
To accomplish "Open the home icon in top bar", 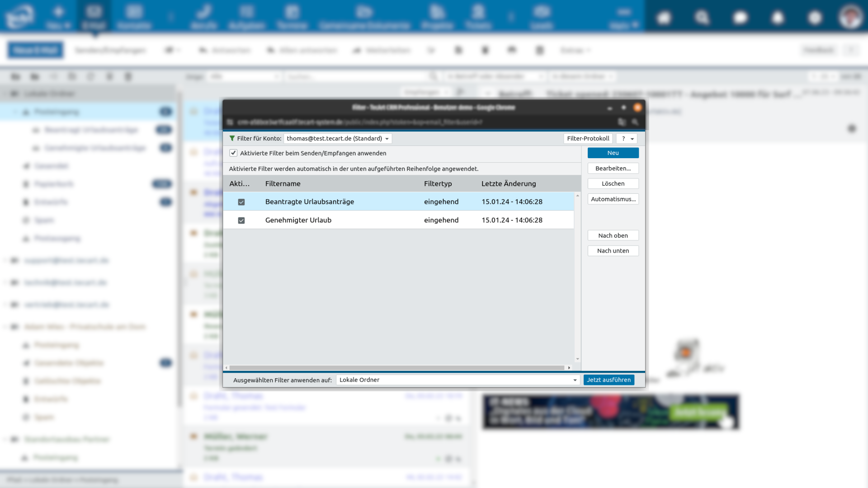I will click(664, 18).
